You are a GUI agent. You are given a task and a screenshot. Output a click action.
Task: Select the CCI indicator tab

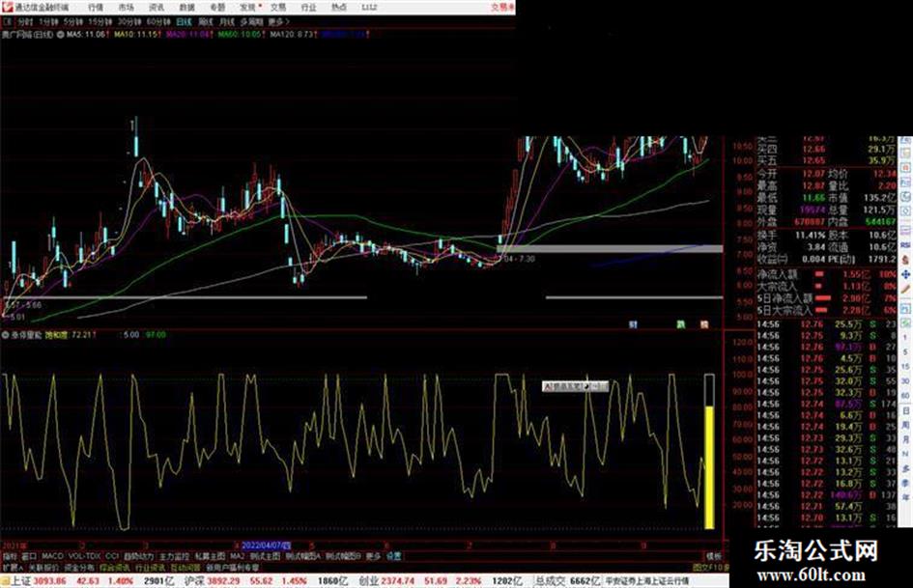pos(112,556)
